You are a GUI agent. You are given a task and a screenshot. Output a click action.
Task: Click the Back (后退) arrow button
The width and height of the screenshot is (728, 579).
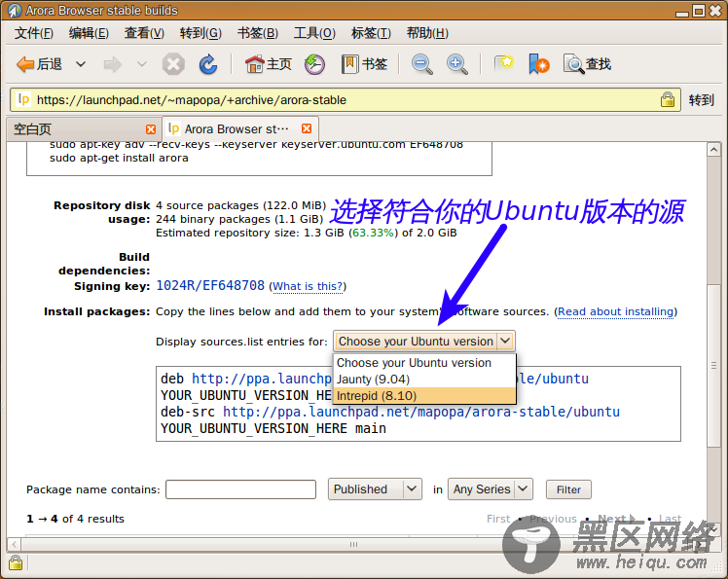click(39, 64)
